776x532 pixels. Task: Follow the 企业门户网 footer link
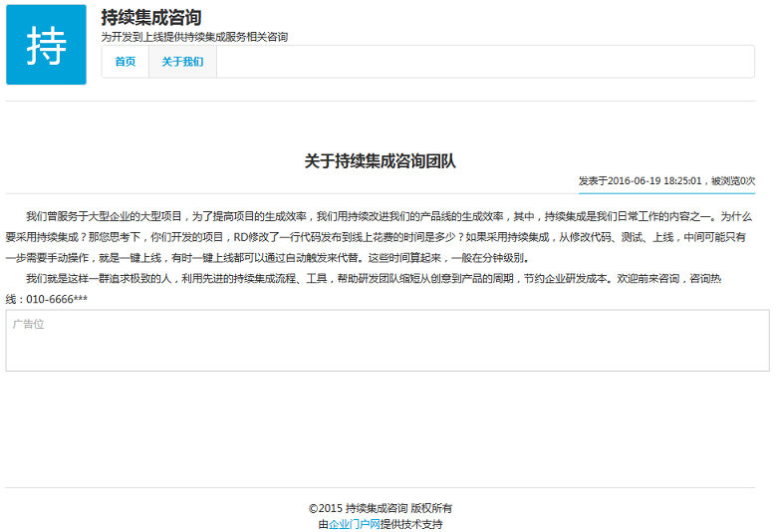[355, 524]
